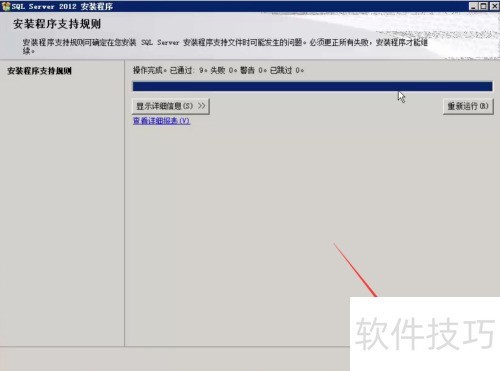Close the SQL Server 2012 setup window
The width and height of the screenshot is (500, 371).
(494, 6)
